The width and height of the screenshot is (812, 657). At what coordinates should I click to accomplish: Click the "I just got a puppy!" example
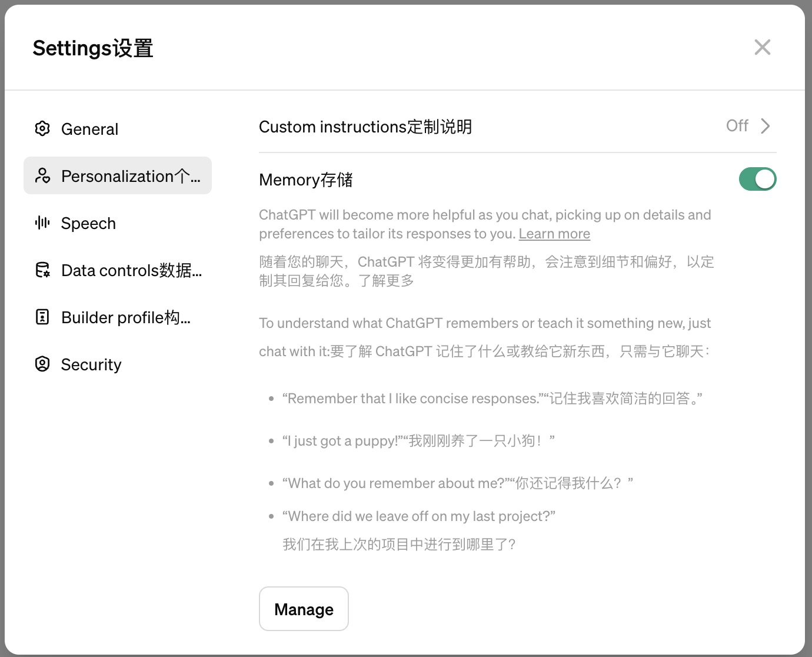[x=418, y=441]
